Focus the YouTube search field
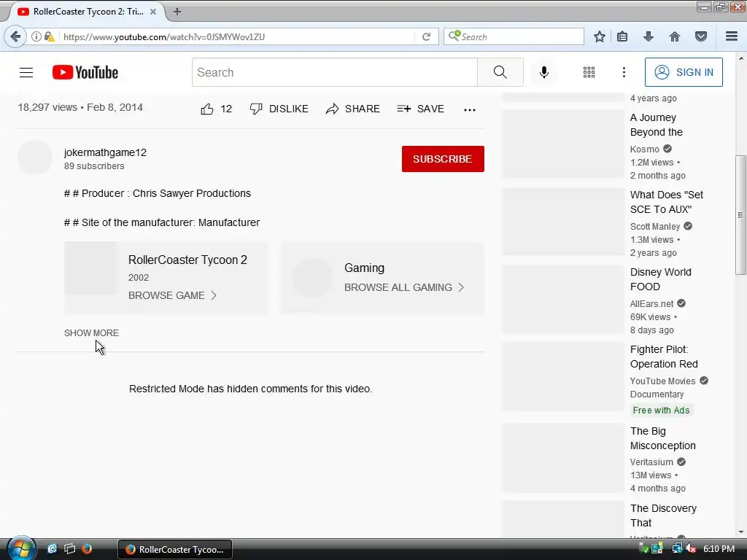This screenshot has height=560, width=747. coord(334,72)
